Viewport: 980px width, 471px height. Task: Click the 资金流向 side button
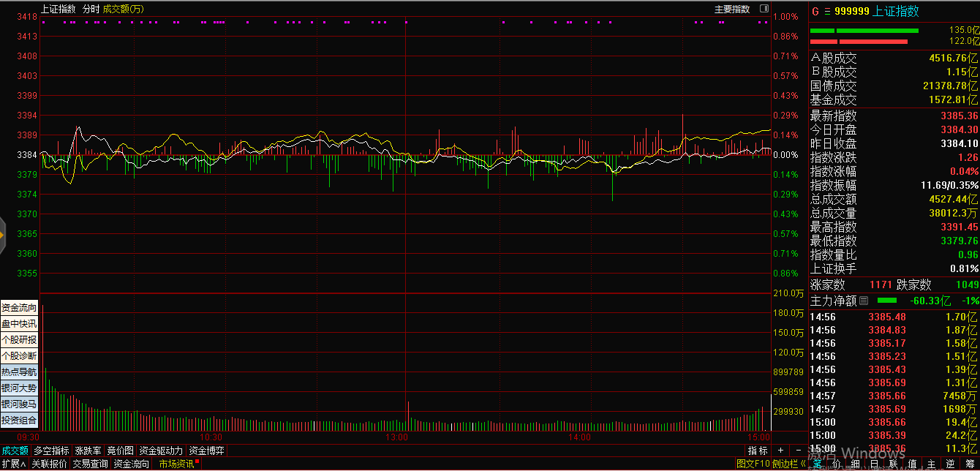tap(19, 308)
